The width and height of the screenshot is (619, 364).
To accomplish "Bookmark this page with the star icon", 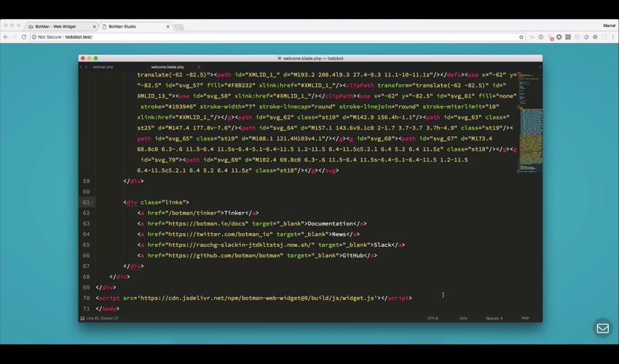I will pos(521,37).
